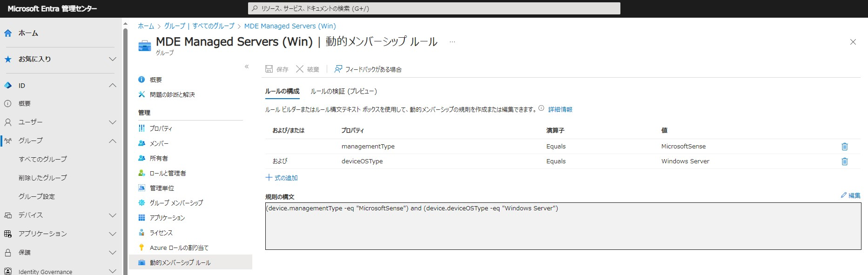
Task: Click the info tooltip icon before 詳細情報
Action: point(541,108)
